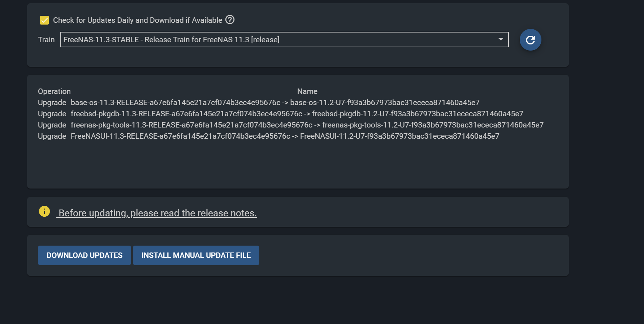Click the Upgrade operation cell for freebsd-pkgdb
Screen dimensions: 644x324
[52, 114]
